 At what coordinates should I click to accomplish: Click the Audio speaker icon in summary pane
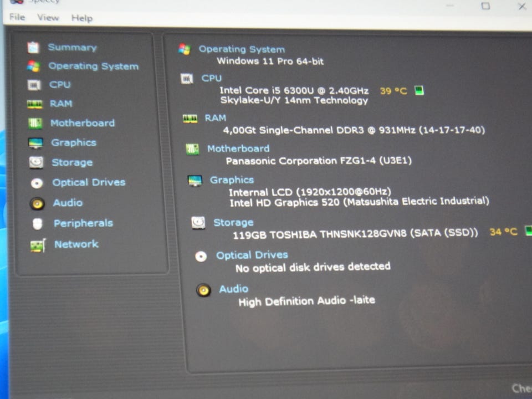[x=203, y=290]
